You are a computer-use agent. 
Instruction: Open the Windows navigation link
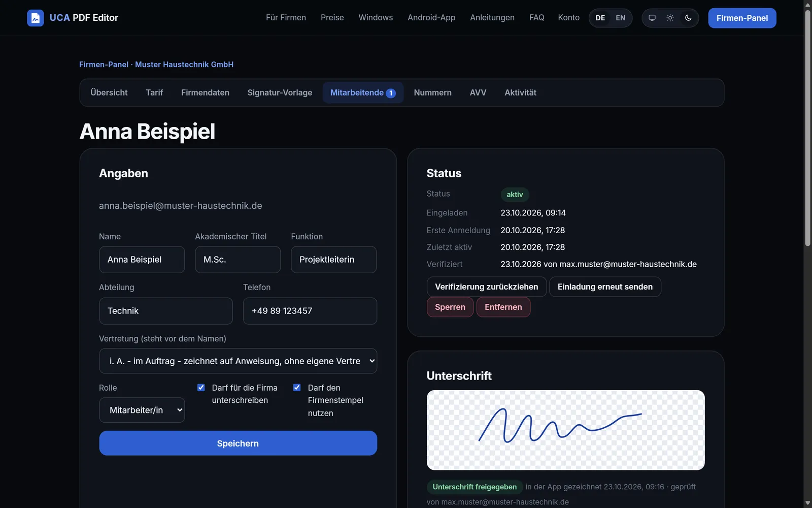click(x=376, y=18)
